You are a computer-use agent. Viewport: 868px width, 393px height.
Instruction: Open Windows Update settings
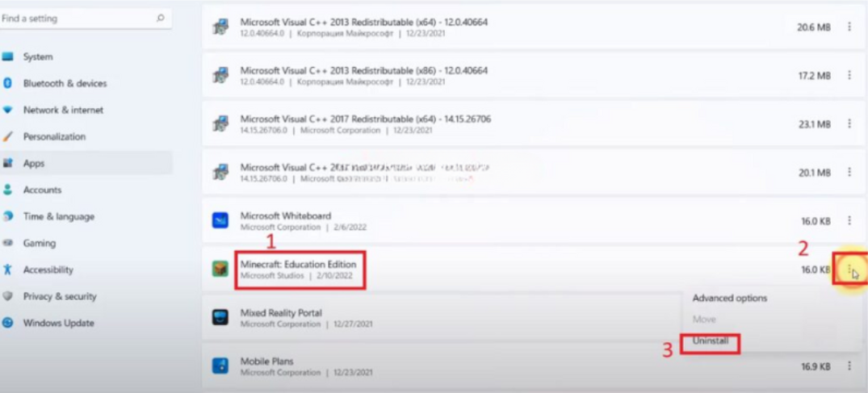click(x=58, y=323)
